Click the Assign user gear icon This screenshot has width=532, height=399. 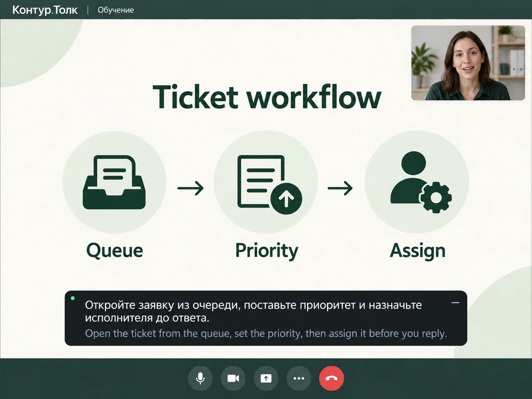pyautogui.click(x=421, y=182)
